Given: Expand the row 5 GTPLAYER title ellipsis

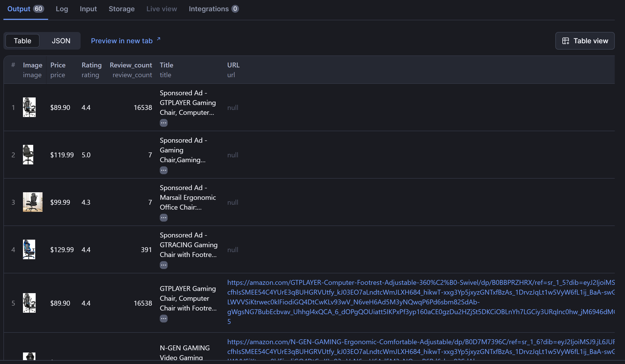Looking at the screenshot, I should point(163,318).
